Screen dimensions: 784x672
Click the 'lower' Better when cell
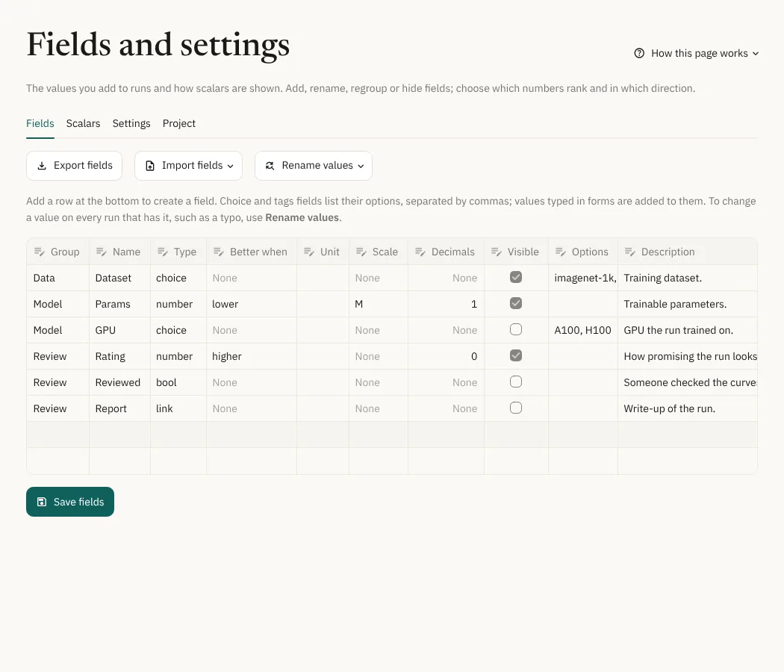point(252,304)
